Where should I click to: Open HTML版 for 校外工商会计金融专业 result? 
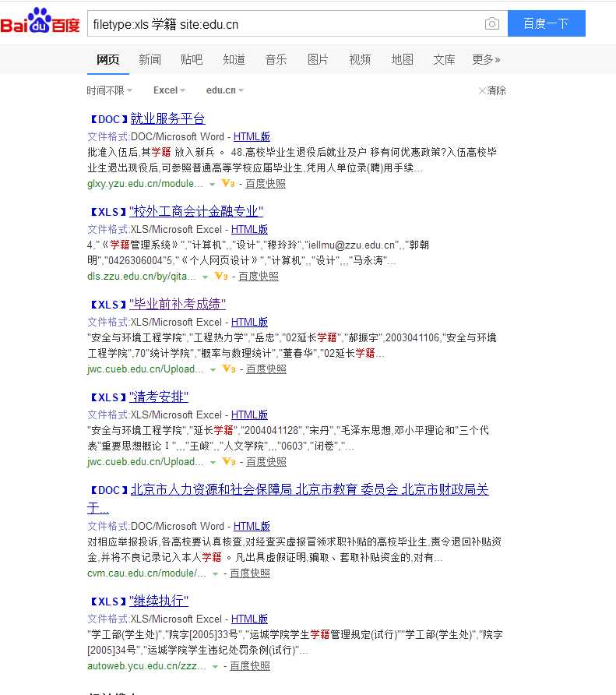249,229
